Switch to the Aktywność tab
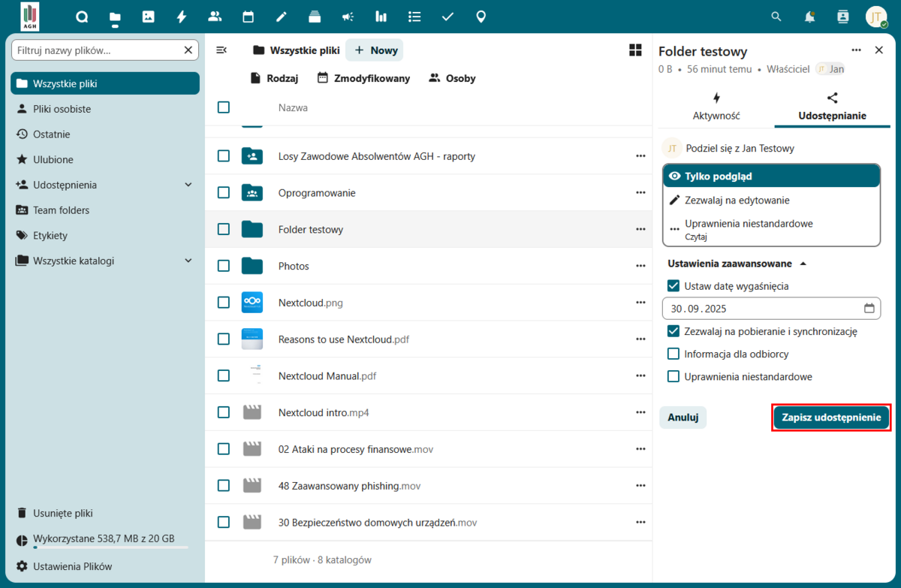 coord(716,107)
